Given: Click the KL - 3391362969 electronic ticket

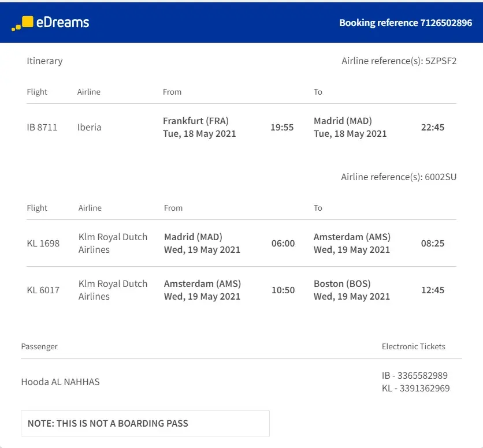Looking at the screenshot, I should click(415, 388).
